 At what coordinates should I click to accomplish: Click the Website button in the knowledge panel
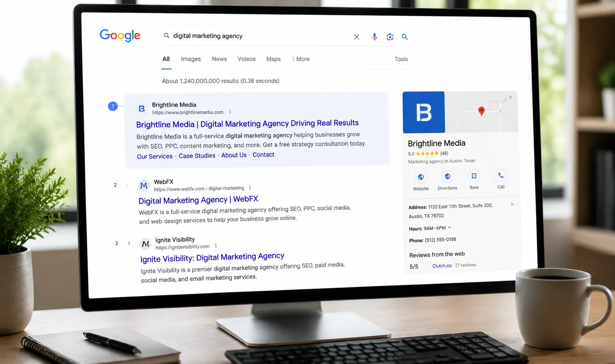tap(421, 181)
